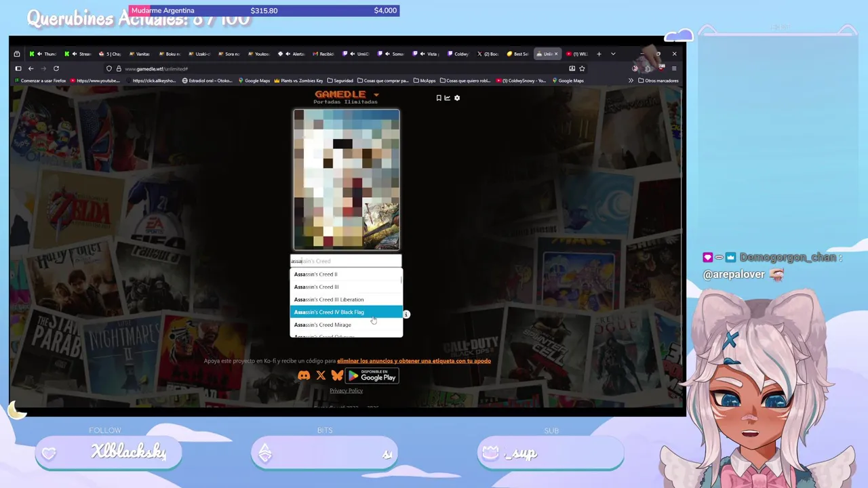Viewport: 868px width, 488px height.
Task: Select Assassin's Creed Mirage suggestion
Action: 346,325
